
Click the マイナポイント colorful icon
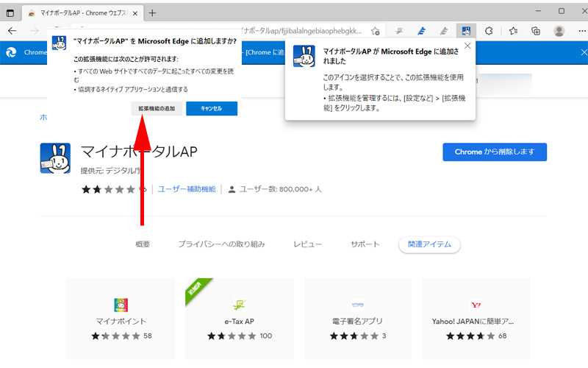coord(121,305)
